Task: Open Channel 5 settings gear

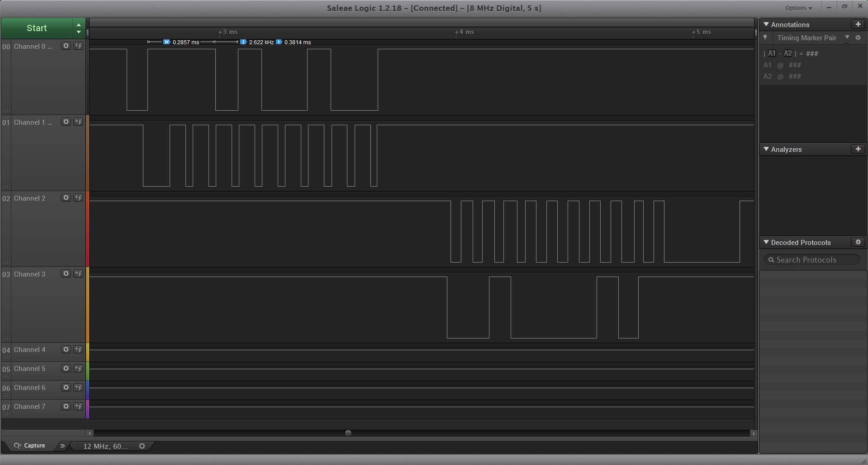Action: tap(66, 368)
